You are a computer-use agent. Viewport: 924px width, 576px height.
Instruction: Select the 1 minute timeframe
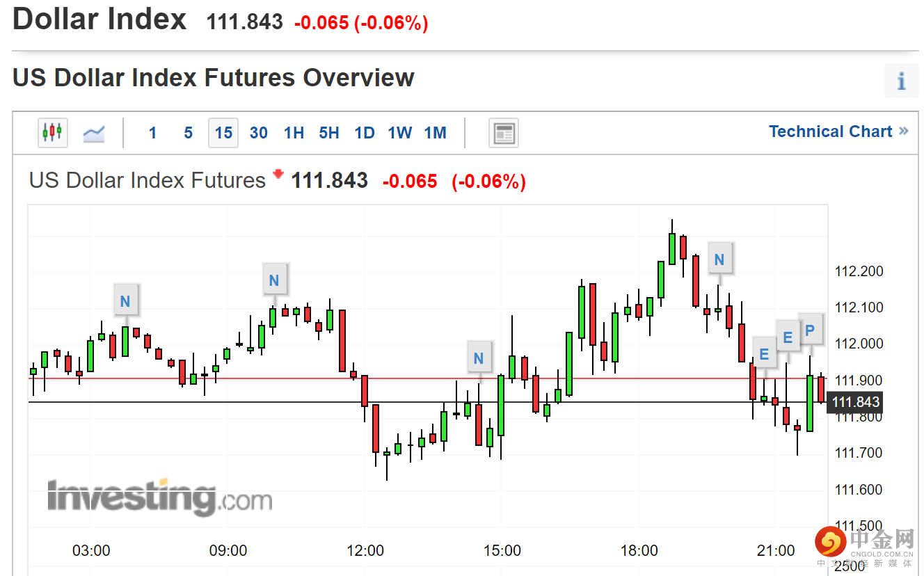click(152, 133)
